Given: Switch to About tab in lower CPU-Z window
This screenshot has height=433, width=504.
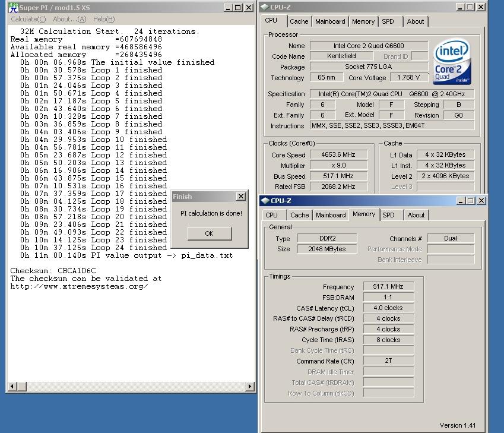Looking at the screenshot, I should (x=416, y=215).
